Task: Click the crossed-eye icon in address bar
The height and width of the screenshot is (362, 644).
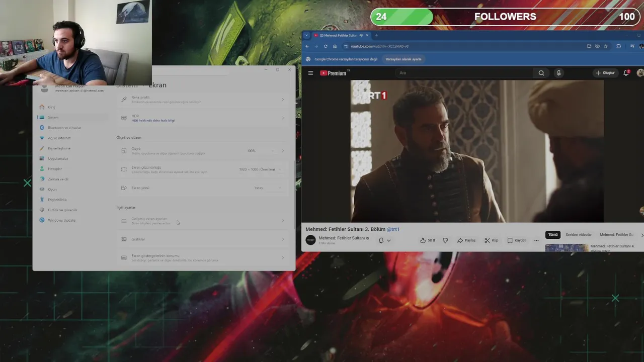Action: click(597, 46)
